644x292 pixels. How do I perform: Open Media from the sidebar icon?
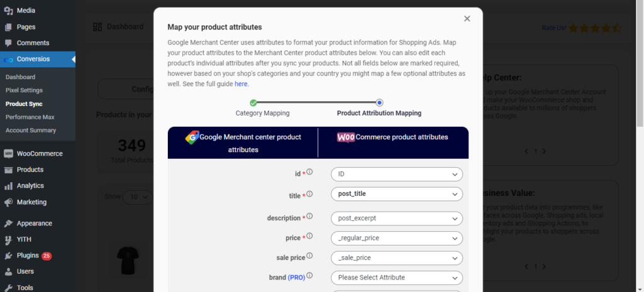8,11
